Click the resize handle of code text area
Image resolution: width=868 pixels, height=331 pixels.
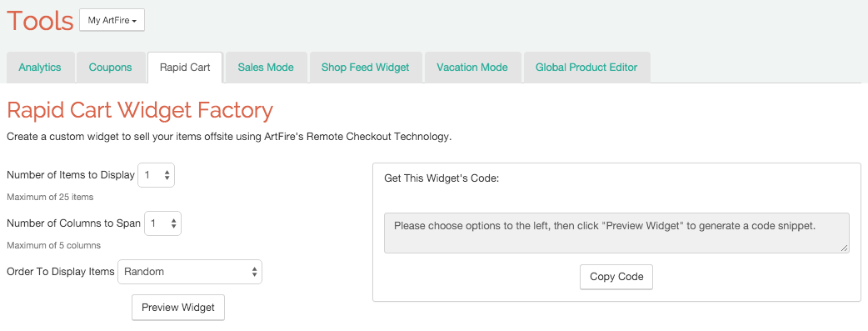[x=844, y=248]
